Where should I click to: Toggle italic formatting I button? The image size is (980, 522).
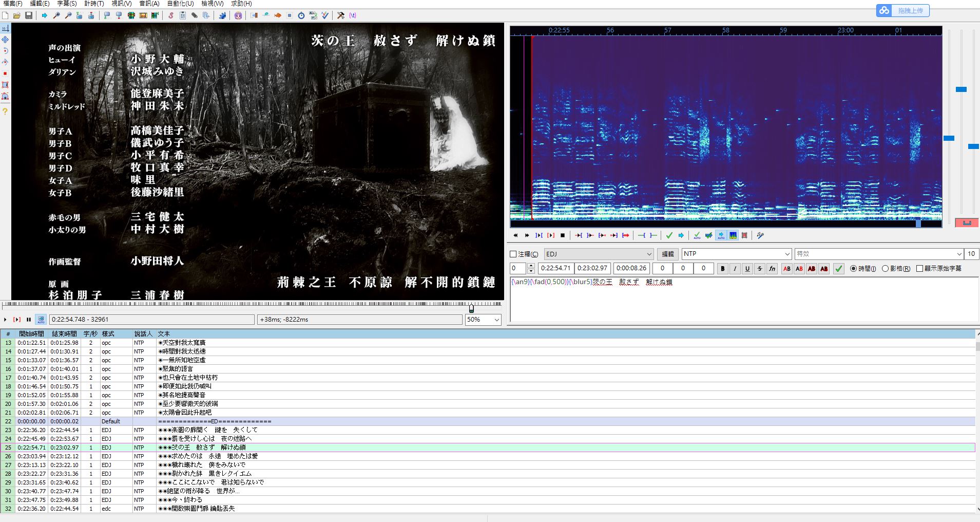click(735, 268)
